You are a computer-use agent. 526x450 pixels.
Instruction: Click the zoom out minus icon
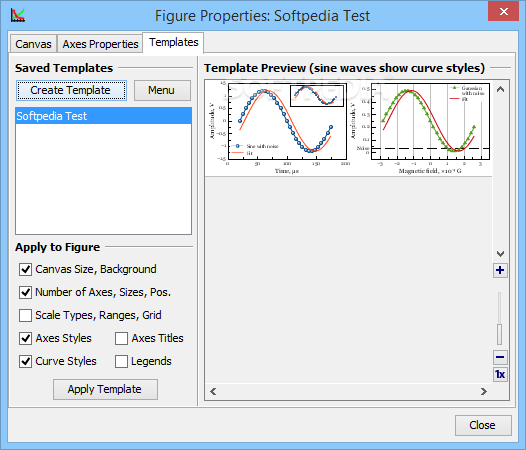click(500, 357)
